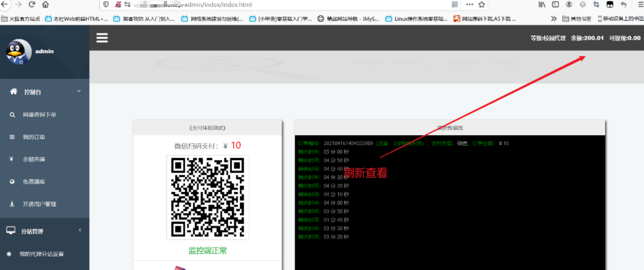Open the page actions three-dot menu
644x270 pixels.
point(470,5)
